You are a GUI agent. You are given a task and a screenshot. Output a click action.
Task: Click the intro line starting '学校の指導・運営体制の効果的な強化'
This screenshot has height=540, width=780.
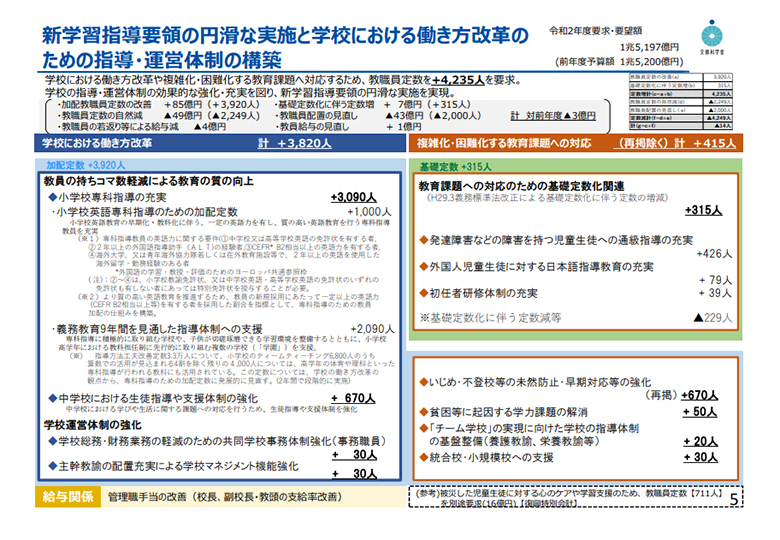tap(249, 92)
